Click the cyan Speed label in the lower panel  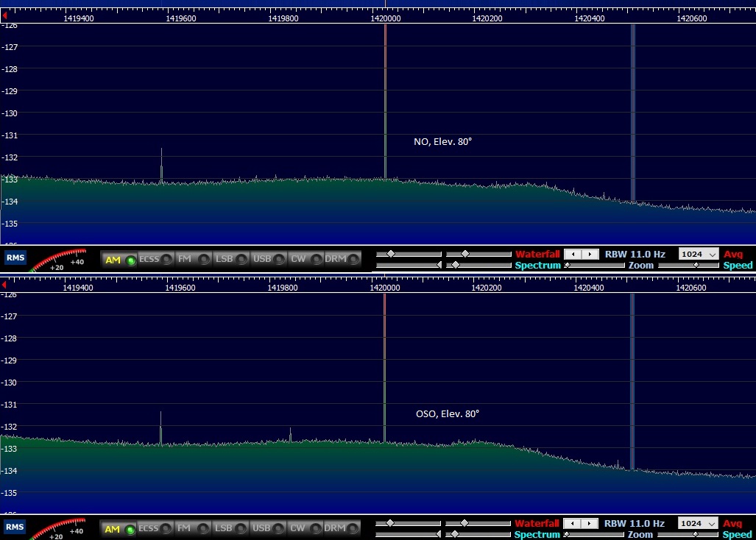click(x=737, y=534)
